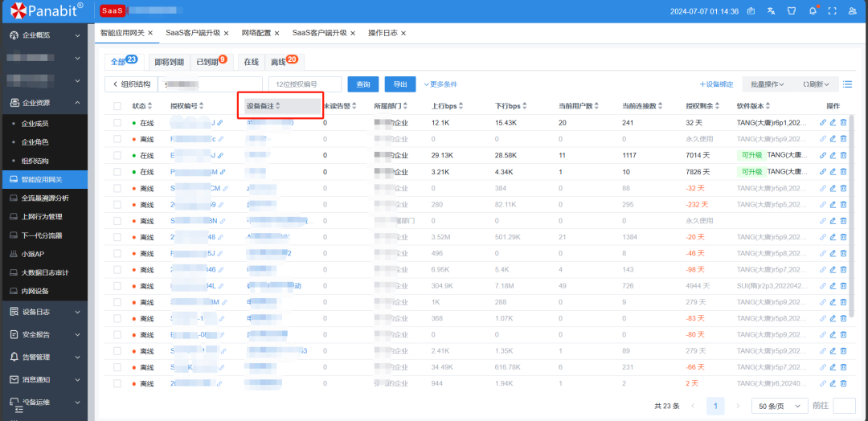Show the 已到期 filter tab
Viewport: 868px width, 421px height.
pos(211,63)
